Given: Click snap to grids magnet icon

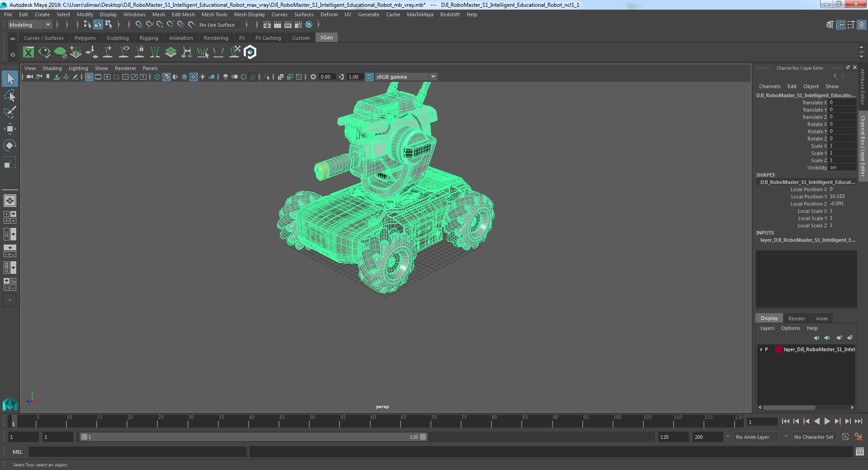Looking at the screenshot, I should (139, 25).
